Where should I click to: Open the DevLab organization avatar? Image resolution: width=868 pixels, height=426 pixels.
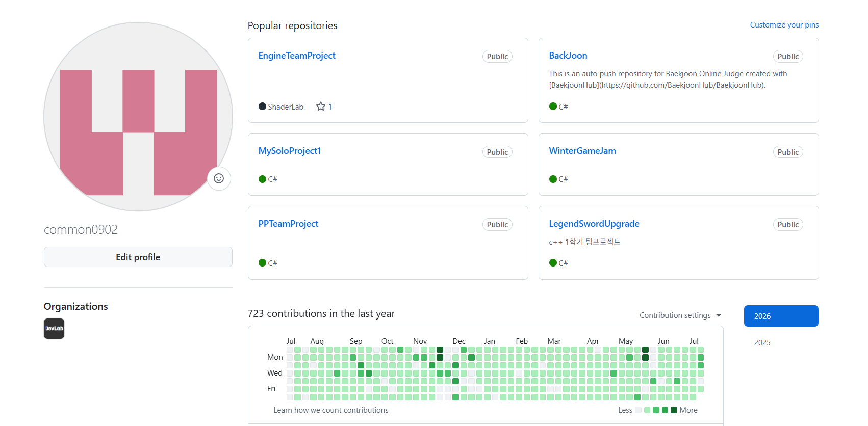click(54, 329)
